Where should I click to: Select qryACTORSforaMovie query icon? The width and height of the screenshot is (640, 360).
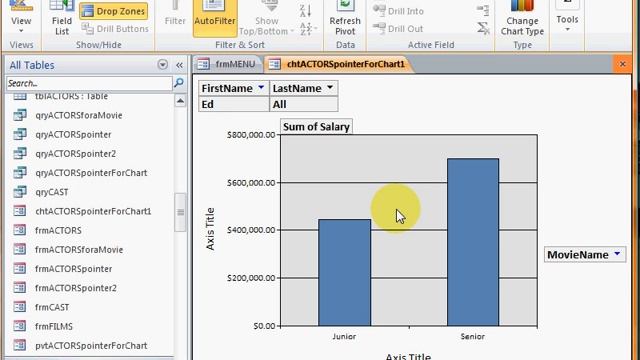(x=20, y=115)
